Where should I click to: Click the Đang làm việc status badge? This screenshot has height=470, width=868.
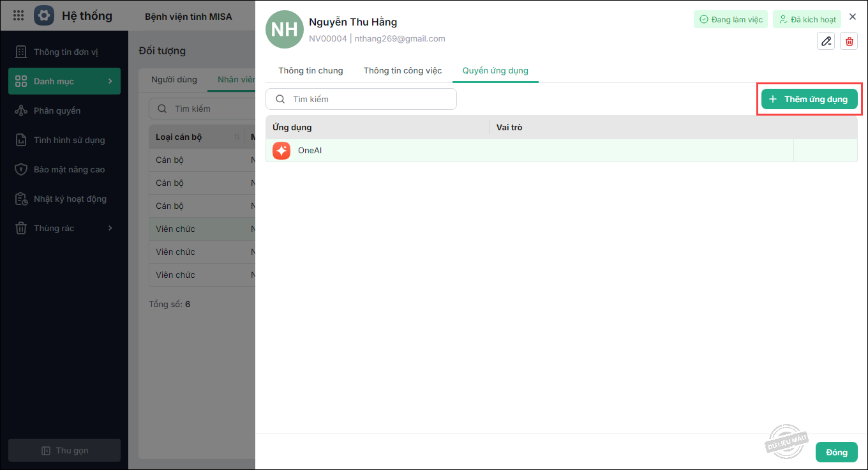pos(731,19)
